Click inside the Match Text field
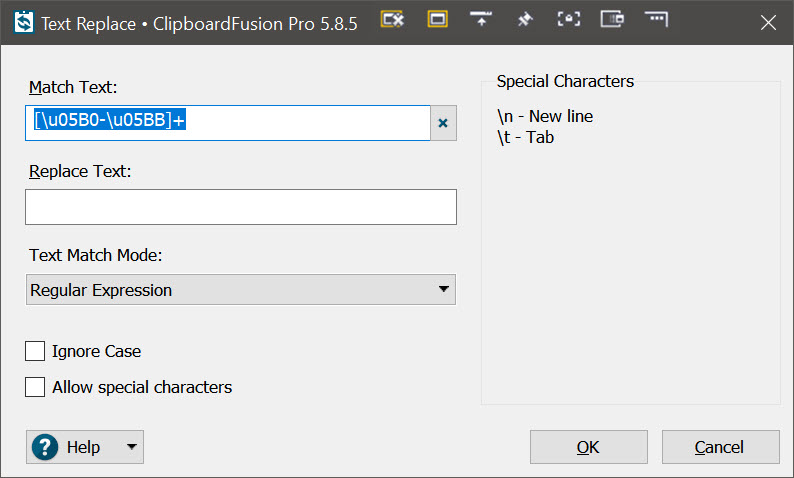This screenshot has height=478, width=794. (300, 123)
